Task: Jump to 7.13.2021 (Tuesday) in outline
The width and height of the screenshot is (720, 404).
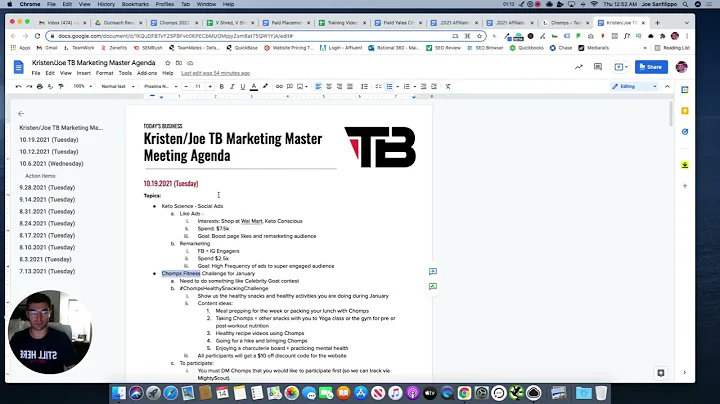Action: pos(47,271)
